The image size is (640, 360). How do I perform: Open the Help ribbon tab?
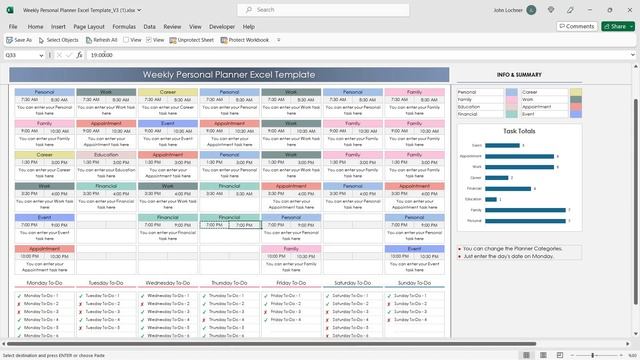tap(249, 27)
